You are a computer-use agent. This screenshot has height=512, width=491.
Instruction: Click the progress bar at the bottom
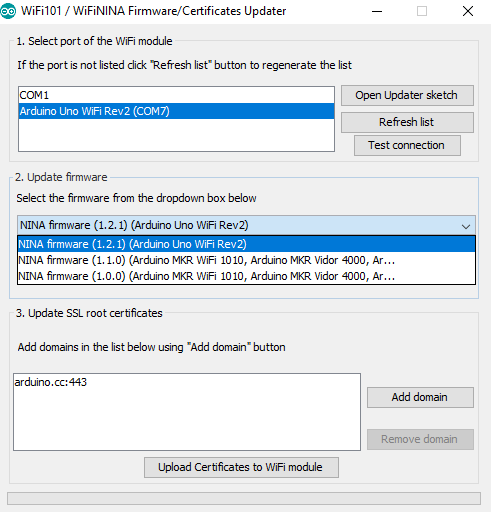click(x=244, y=498)
